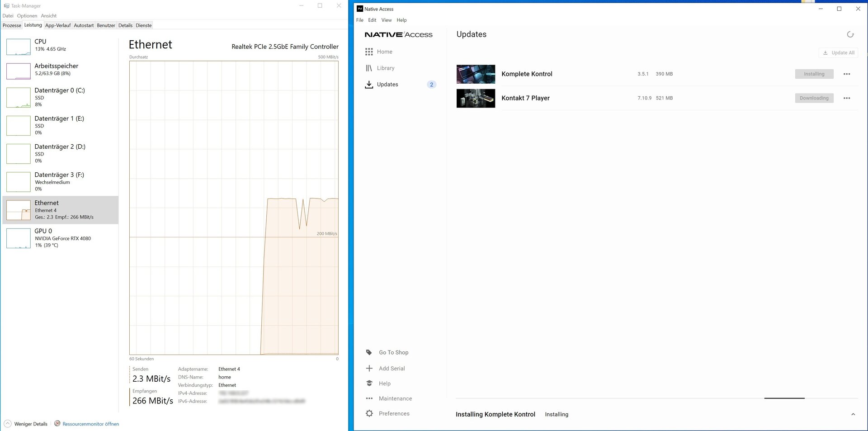Image resolution: width=868 pixels, height=431 pixels.
Task: Click the Komplete Kontrol product thumbnail
Action: 476,74
